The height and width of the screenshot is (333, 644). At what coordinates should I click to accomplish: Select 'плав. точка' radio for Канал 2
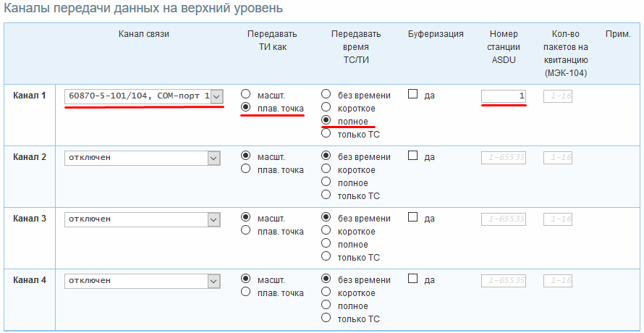click(246, 169)
